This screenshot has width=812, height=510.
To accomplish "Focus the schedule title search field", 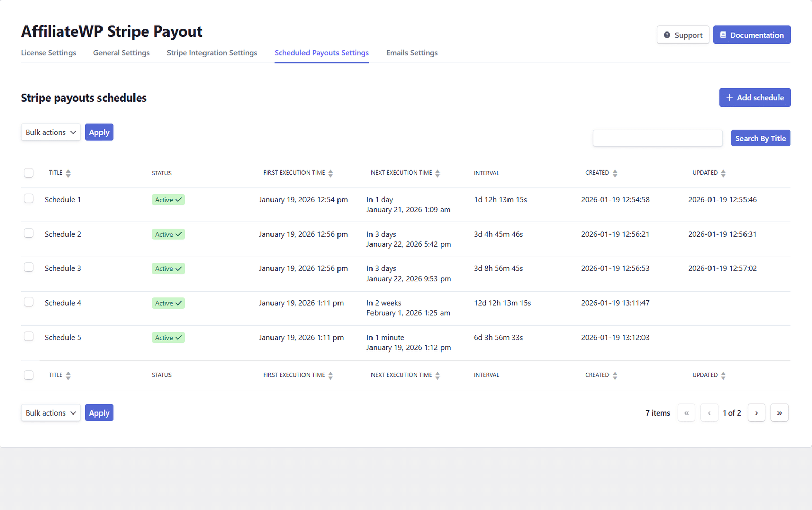I will click(x=658, y=138).
